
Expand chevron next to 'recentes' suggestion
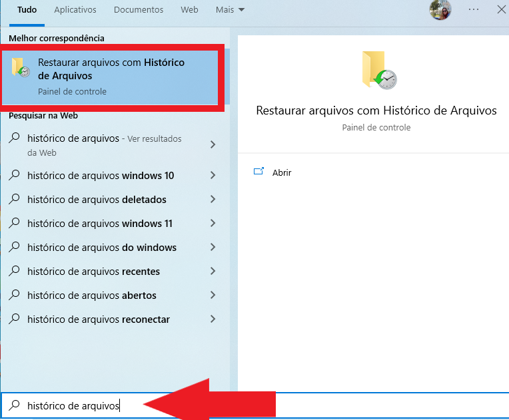213,272
